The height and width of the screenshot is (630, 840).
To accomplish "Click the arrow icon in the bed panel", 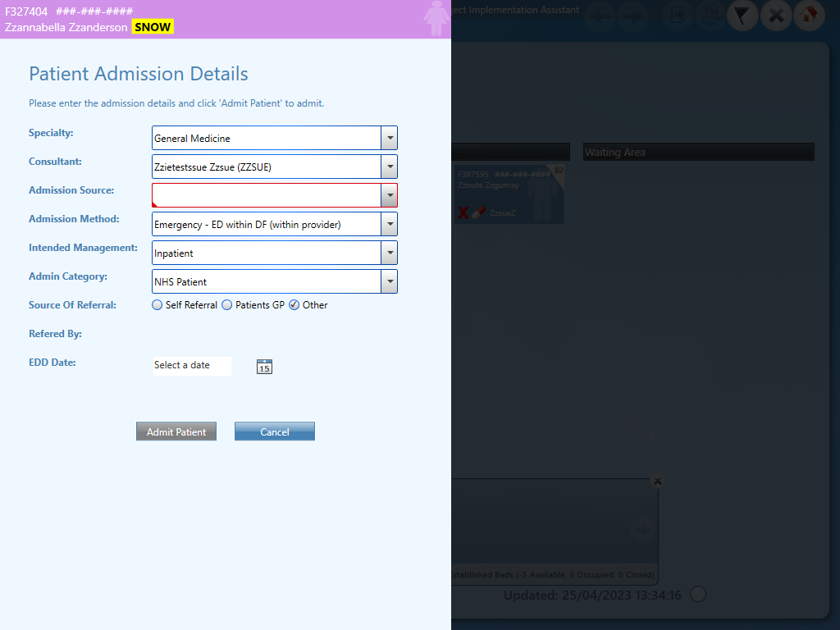I will (641, 529).
